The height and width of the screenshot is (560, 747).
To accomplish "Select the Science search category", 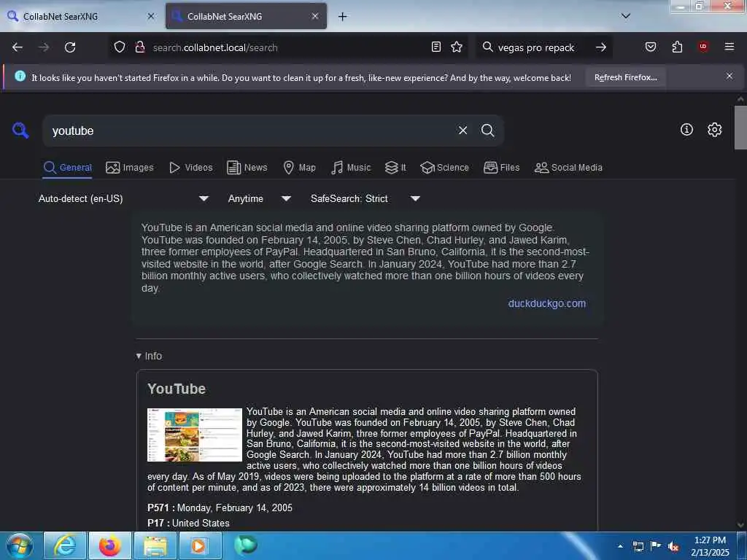I will click(444, 168).
